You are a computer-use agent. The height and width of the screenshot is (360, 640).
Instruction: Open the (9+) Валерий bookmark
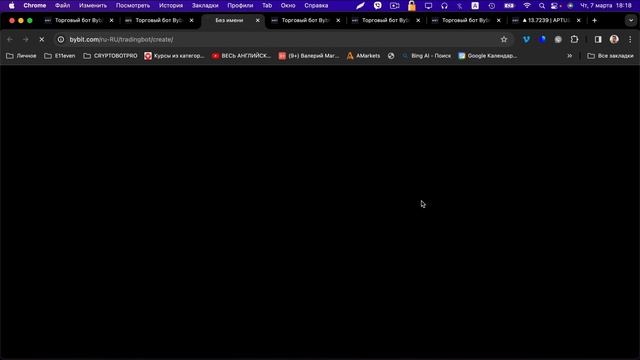309,56
